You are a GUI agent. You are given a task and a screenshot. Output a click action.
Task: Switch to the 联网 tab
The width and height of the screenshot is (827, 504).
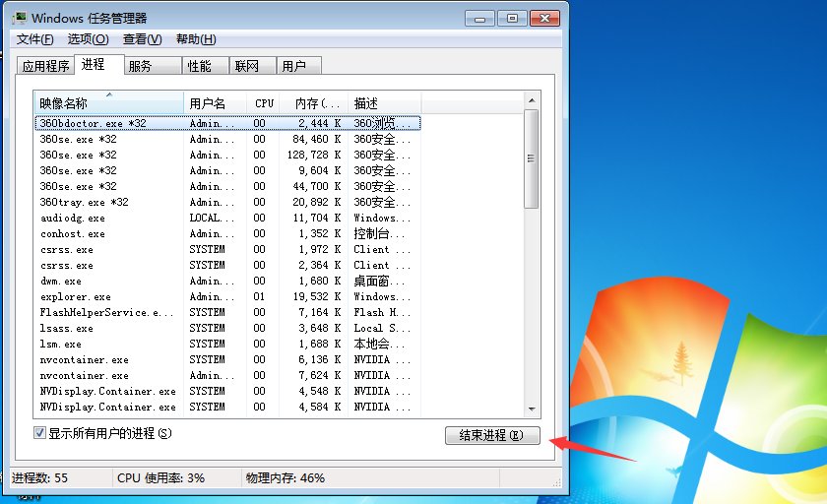tap(253, 66)
